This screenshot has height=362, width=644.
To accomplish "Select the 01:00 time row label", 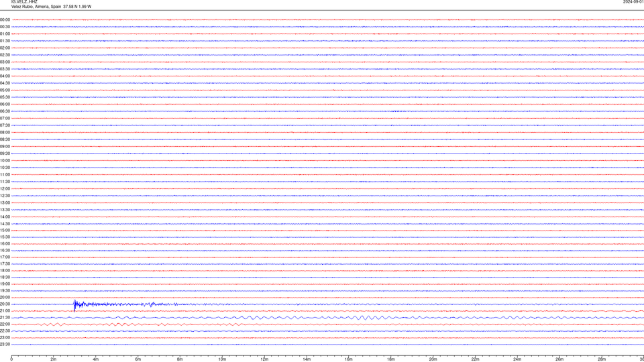I will [5, 34].
